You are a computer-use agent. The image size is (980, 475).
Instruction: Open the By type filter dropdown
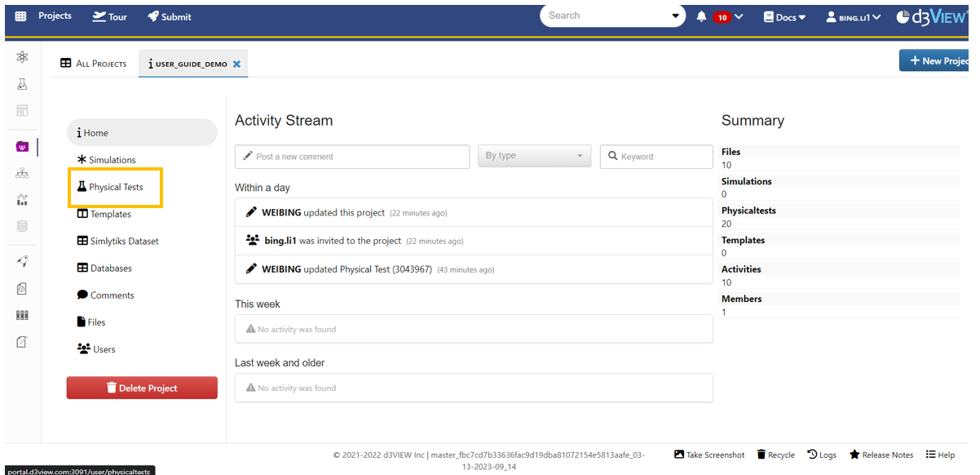click(x=535, y=156)
